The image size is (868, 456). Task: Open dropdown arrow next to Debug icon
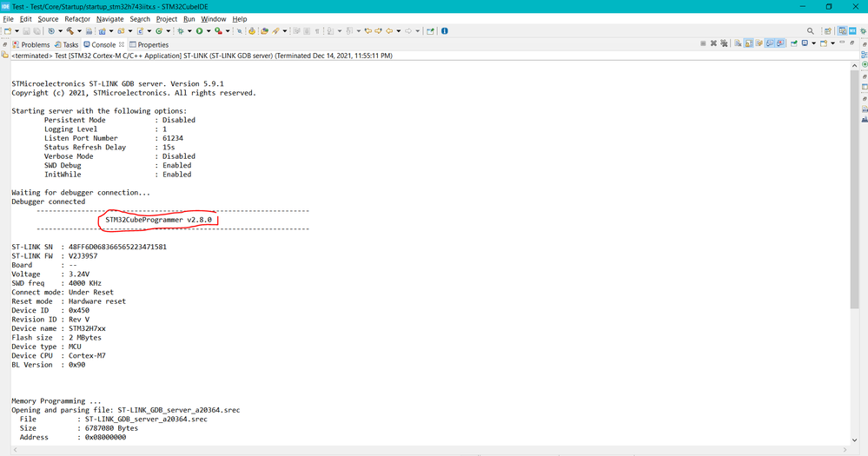tap(189, 31)
